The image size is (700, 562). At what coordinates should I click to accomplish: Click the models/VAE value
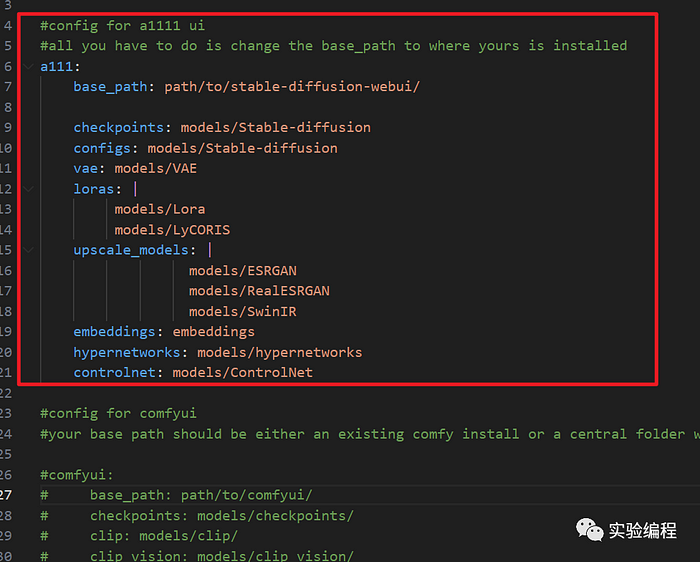[155, 168]
